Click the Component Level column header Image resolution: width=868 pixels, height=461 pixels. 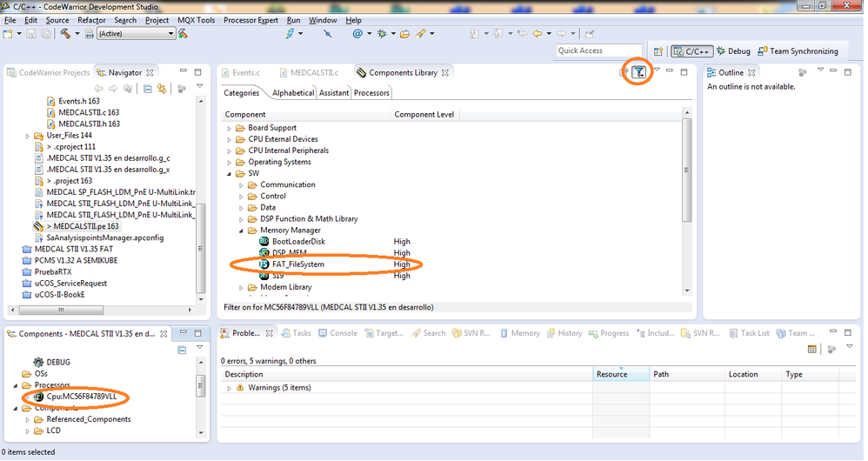click(424, 115)
